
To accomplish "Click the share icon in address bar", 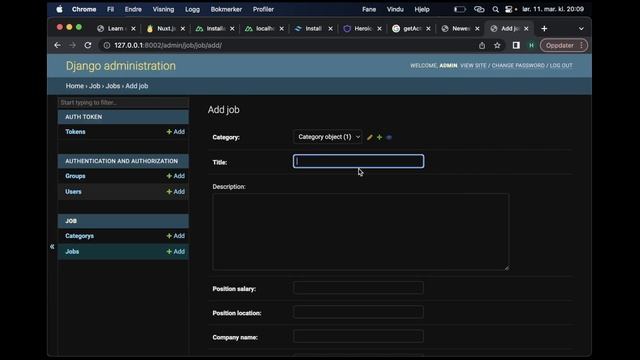I will [482, 45].
